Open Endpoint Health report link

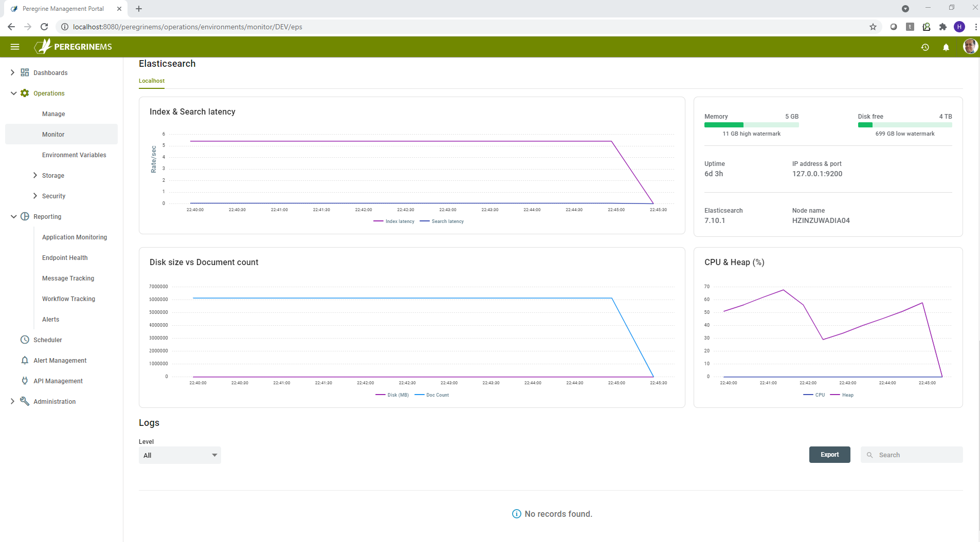point(65,257)
